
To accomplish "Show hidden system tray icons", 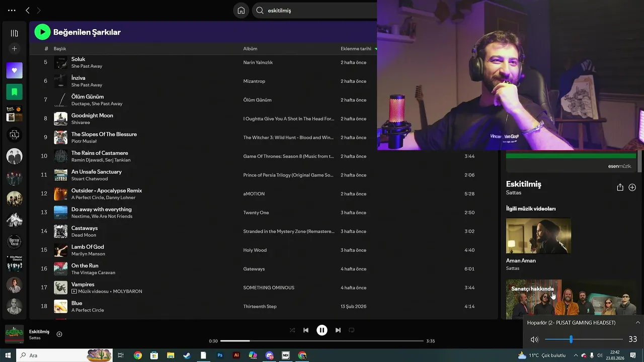I will (575, 355).
